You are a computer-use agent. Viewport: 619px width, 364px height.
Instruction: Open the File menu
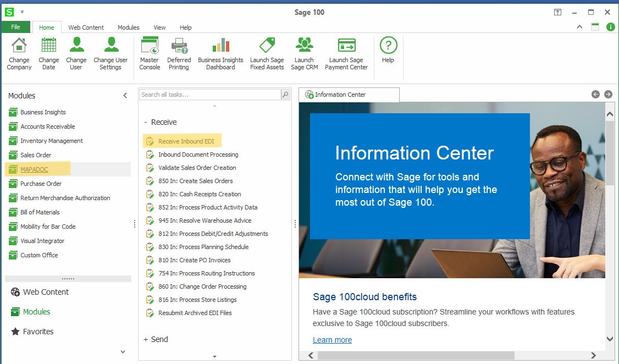pos(16,27)
